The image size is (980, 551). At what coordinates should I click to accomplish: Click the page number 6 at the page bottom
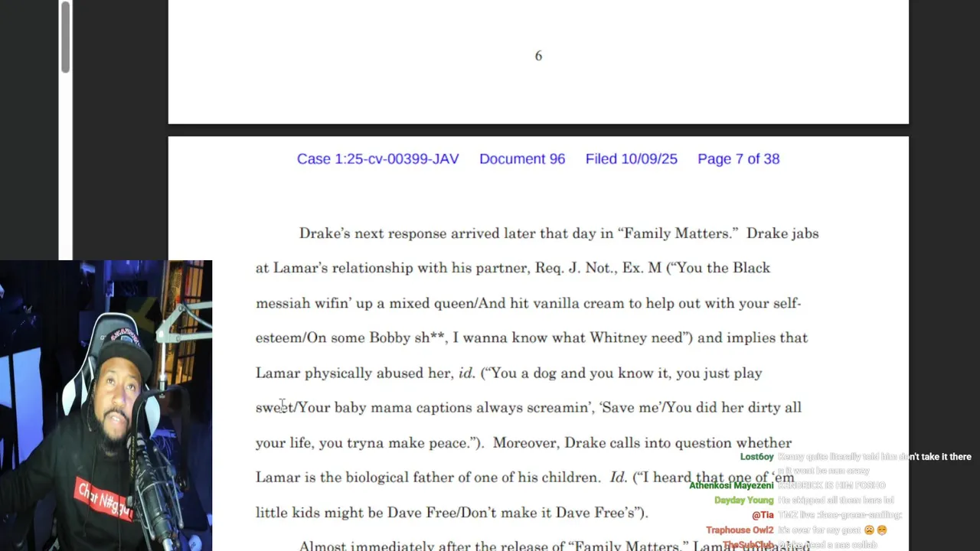coord(538,56)
